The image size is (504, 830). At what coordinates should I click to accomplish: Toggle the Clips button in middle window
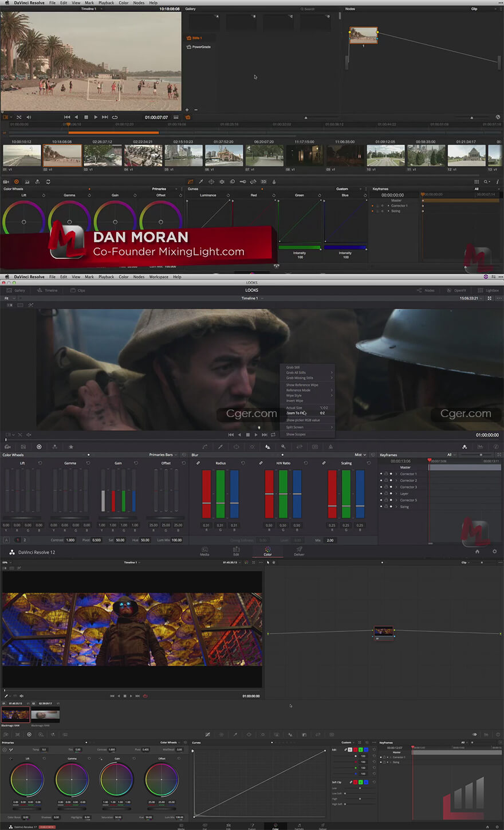point(78,290)
